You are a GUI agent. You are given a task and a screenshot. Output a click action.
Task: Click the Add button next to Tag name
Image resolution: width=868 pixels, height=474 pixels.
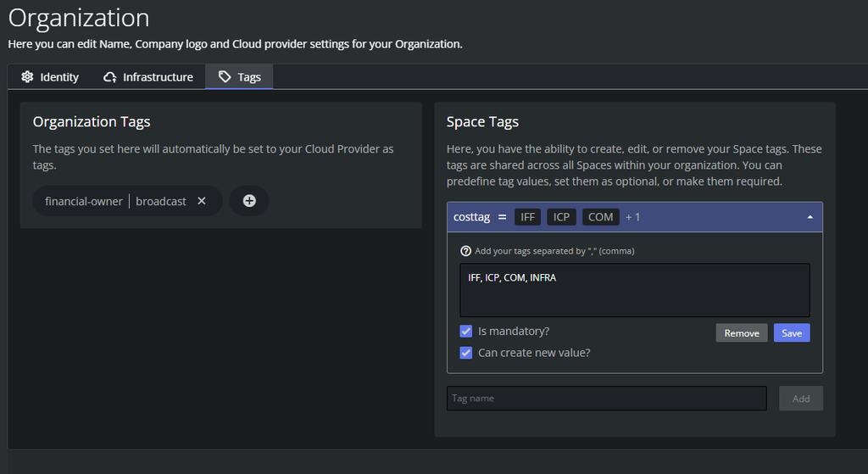point(800,399)
